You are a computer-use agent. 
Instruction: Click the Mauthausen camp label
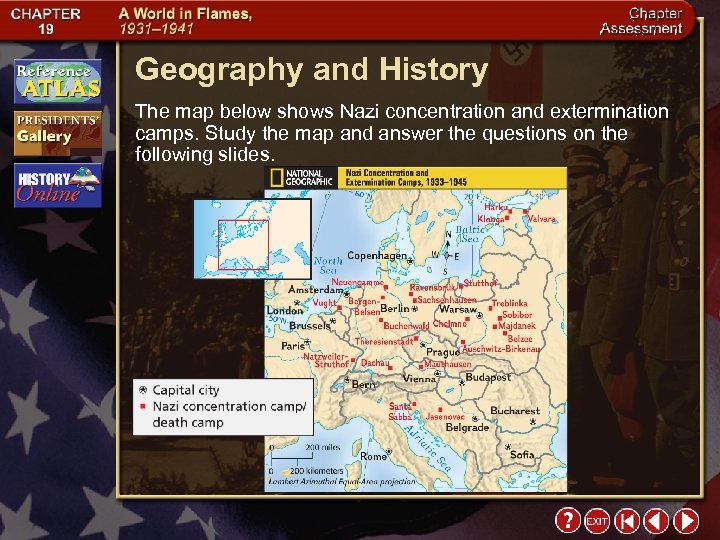[448, 364]
